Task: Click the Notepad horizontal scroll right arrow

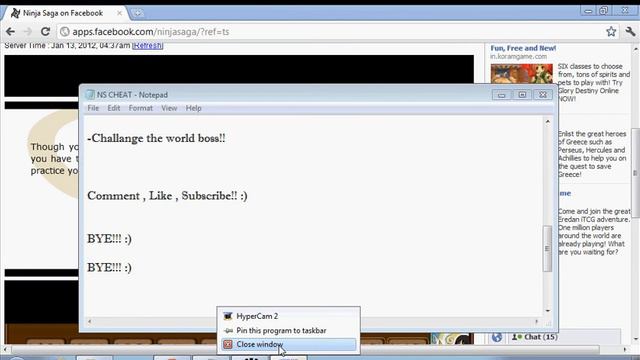Action: 536,322
